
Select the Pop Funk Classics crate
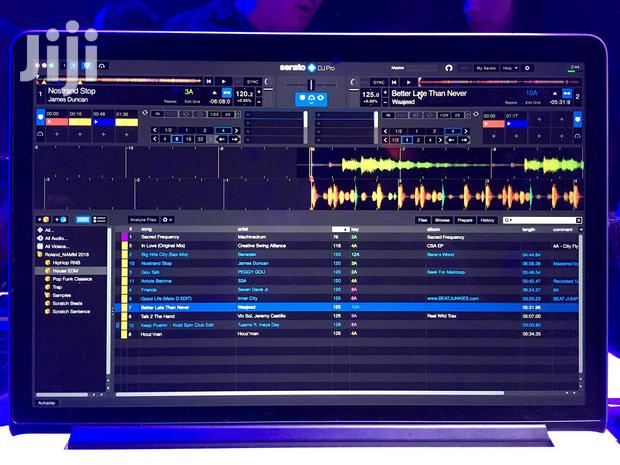(72, 279)
